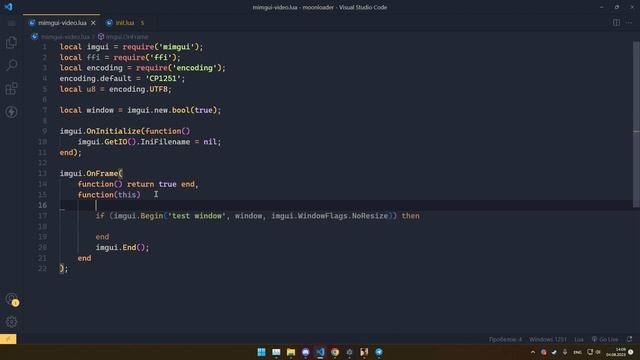Click mimgui-video.lua in the breadcrumb
The height and width of the screenshot is (360, 640).
(65, 37)
